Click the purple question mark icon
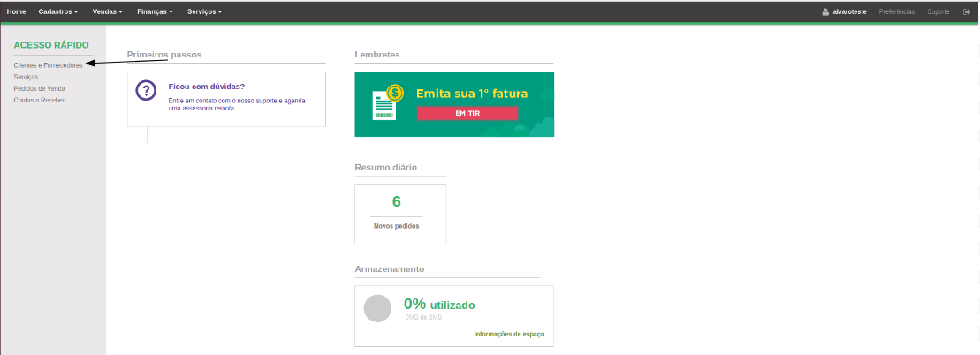 coord(146,90)
